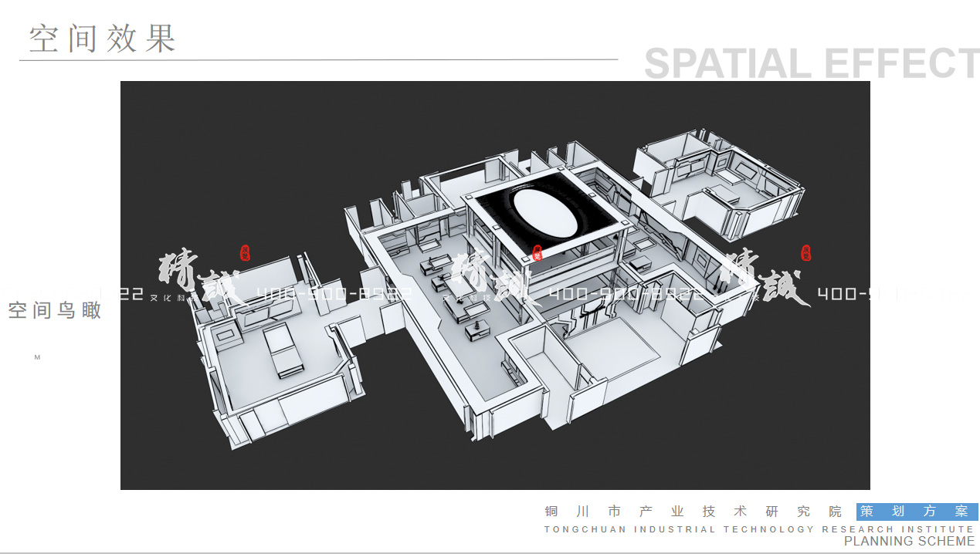Viewport: 980px width, 554px height.
Task: Select the SPATIAL EFFECT gray heading
Action: click(x=812, y=63)
